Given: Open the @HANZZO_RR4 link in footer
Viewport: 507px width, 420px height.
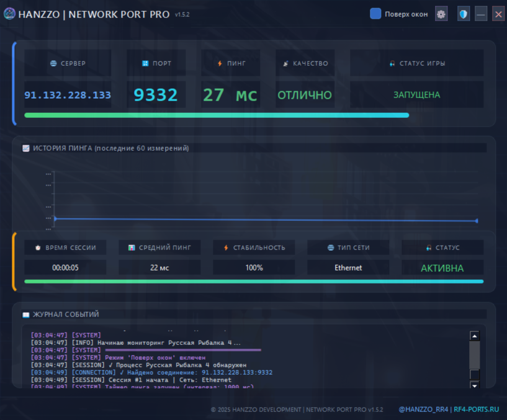Looking at the screenshot, I should pyautogui.click(x=423, y=409).
